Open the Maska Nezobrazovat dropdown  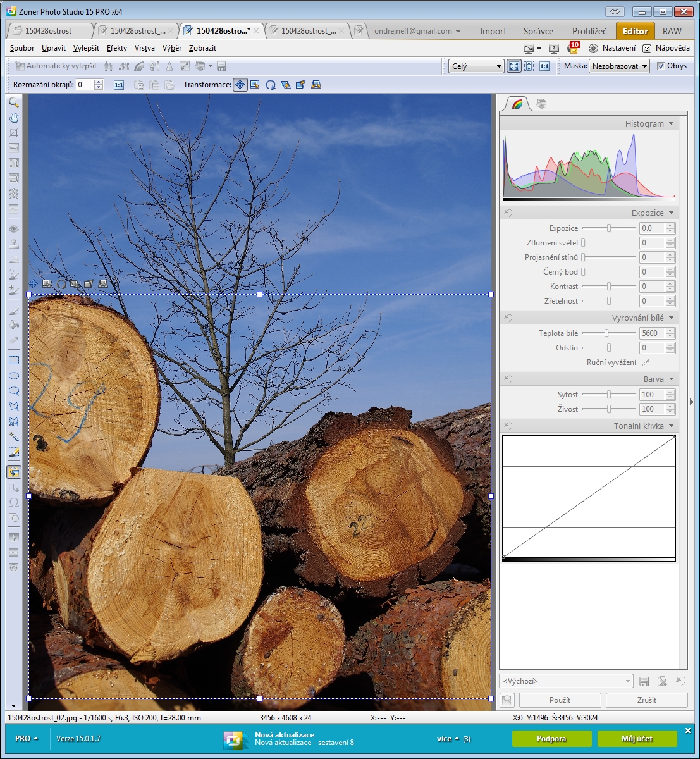click(619, 66)
